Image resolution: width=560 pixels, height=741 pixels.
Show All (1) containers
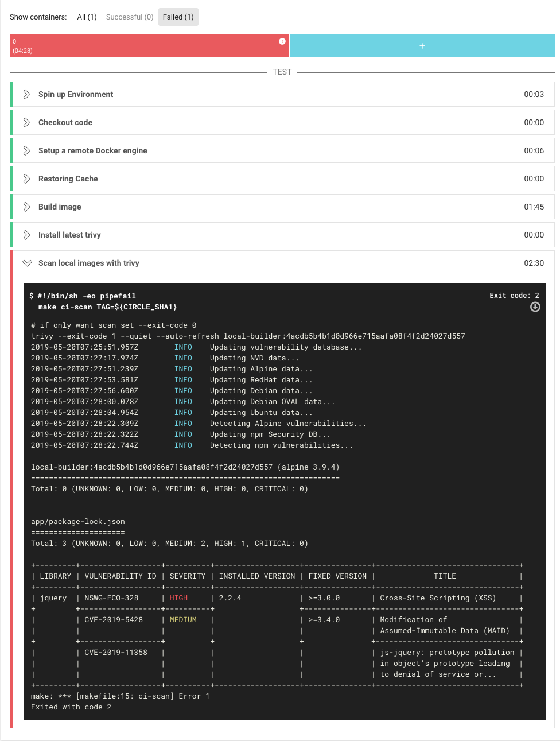pyautogui.click(x=87, y=17)
